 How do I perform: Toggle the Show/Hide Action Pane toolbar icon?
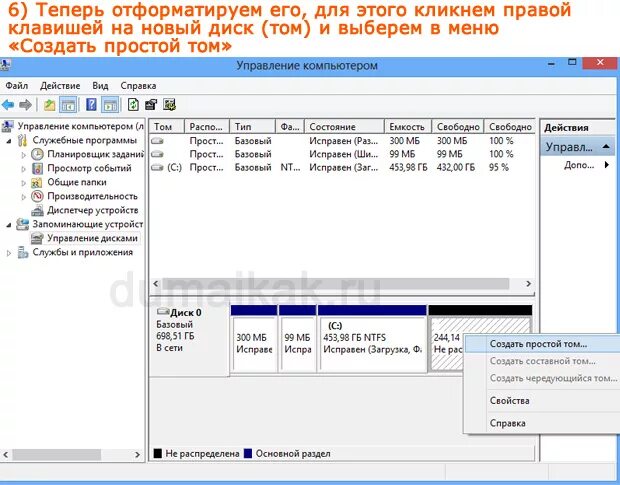pos(110,105)
